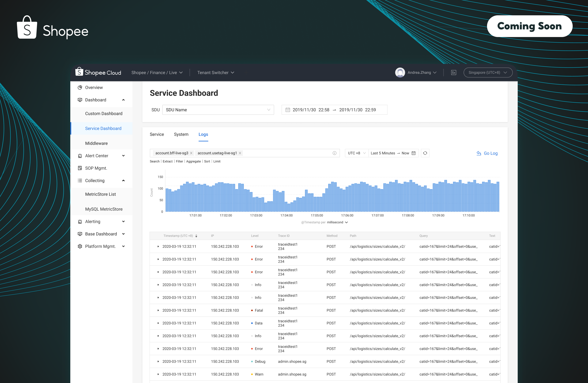Click the start date 2019/11/30 22:58 field
The image size is (588, 383).
pos(311,110)
